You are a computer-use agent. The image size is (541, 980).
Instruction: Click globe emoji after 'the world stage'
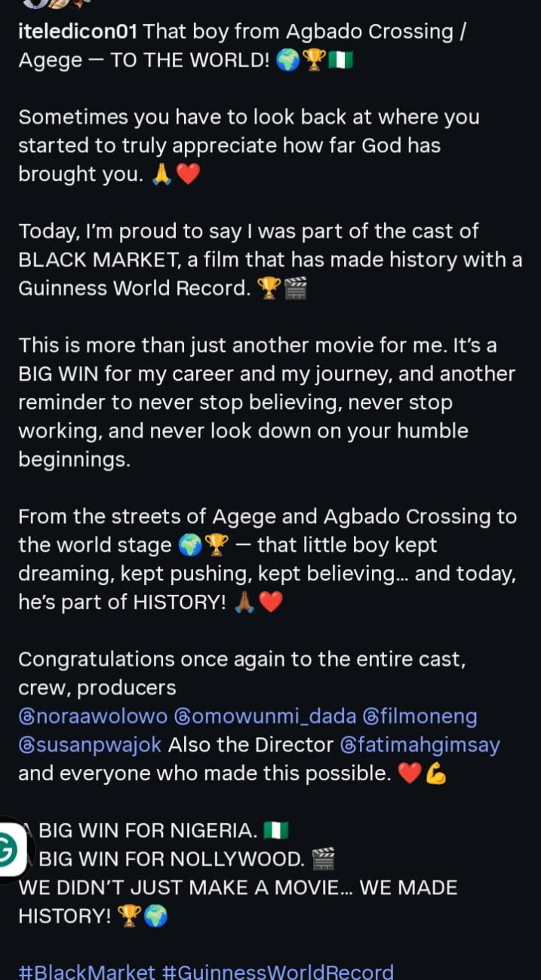190,545
